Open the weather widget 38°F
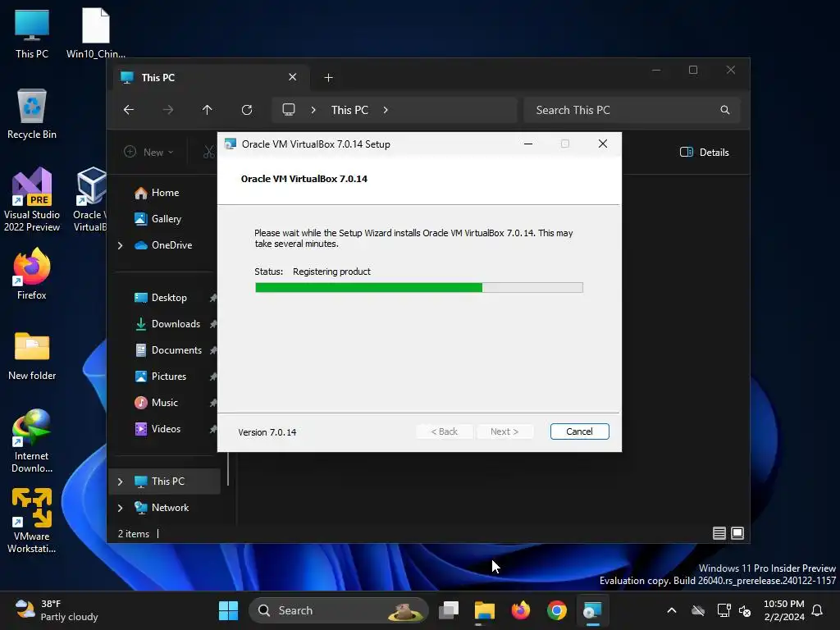 (x=57, y=610)
